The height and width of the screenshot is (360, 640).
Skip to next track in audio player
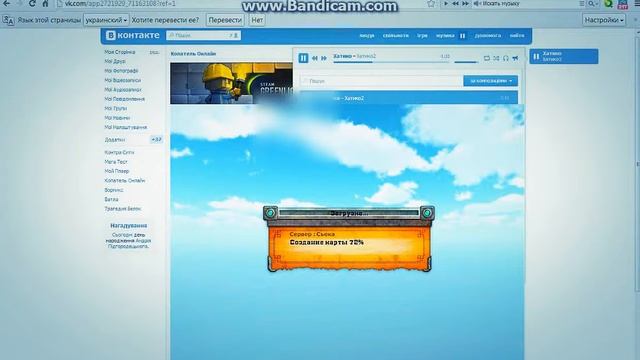pos(324,58)
